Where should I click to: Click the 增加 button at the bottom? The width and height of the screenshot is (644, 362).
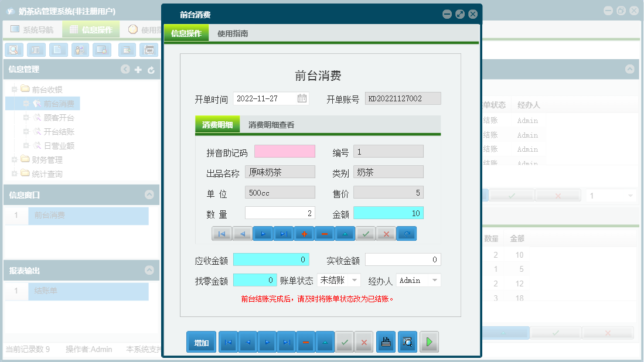tap(200, 342)
